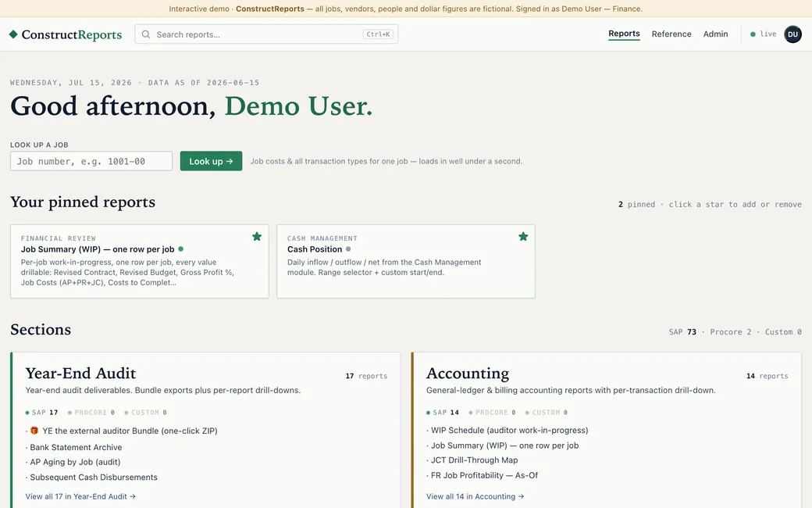This screenshot has height=508, width=812.
Task: Click the Look up button
Action: pyautogui.click(x=211, y=161)
